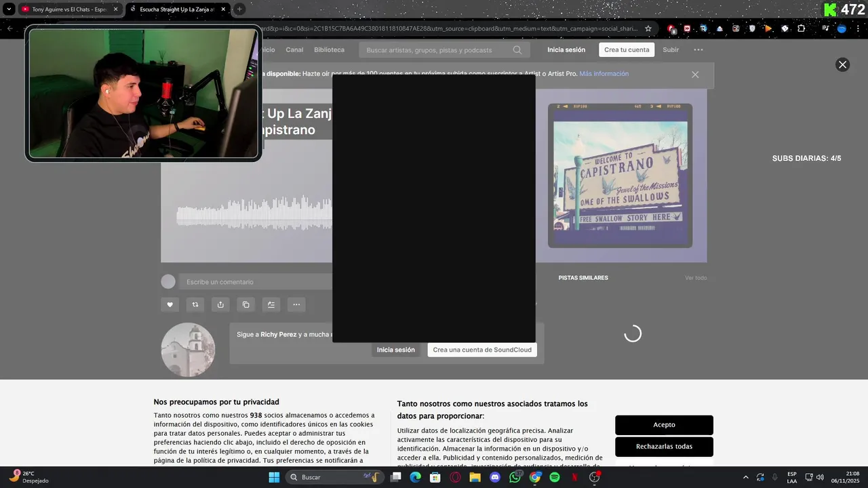Accept cookies with the Acepto button

coord(664,425)
